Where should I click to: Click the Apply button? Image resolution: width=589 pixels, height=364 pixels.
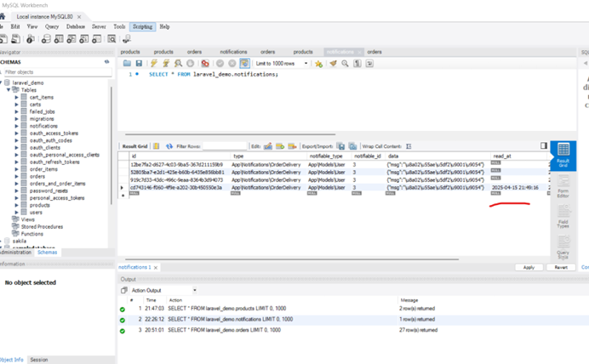point(529,267)
